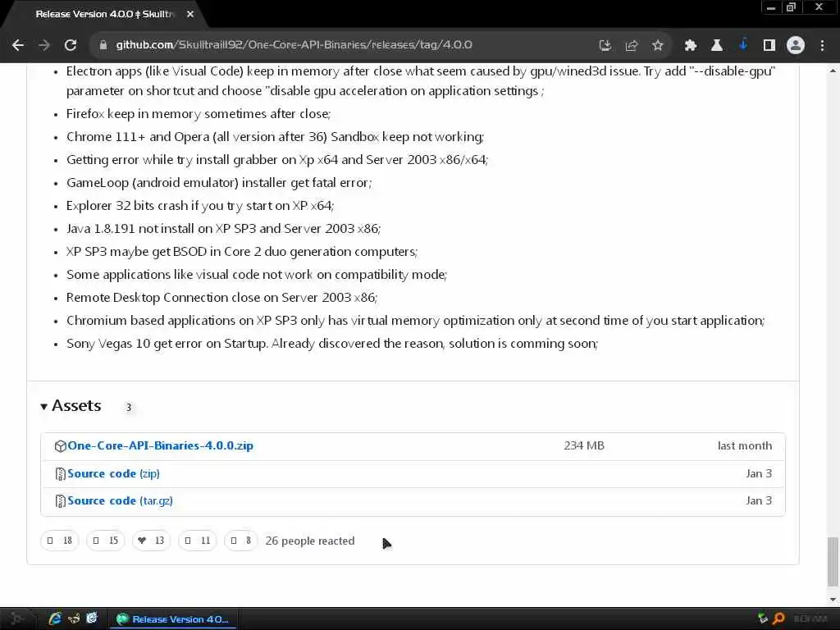840x630 pixels.
Task: Launch Internet Explorer from the taskbar
Action: 55,619
